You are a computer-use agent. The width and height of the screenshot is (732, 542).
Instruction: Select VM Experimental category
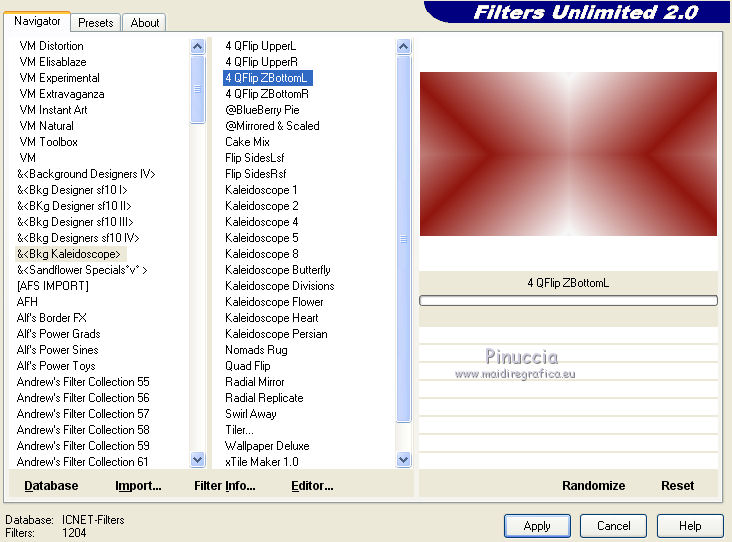point(59,77)
